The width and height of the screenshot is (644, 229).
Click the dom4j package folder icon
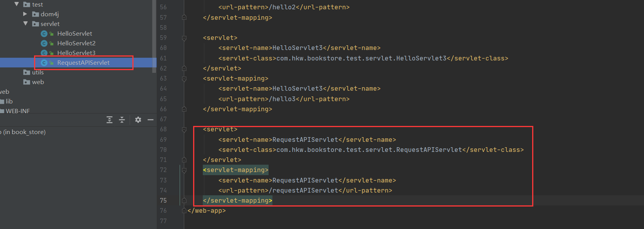[36, 14]
